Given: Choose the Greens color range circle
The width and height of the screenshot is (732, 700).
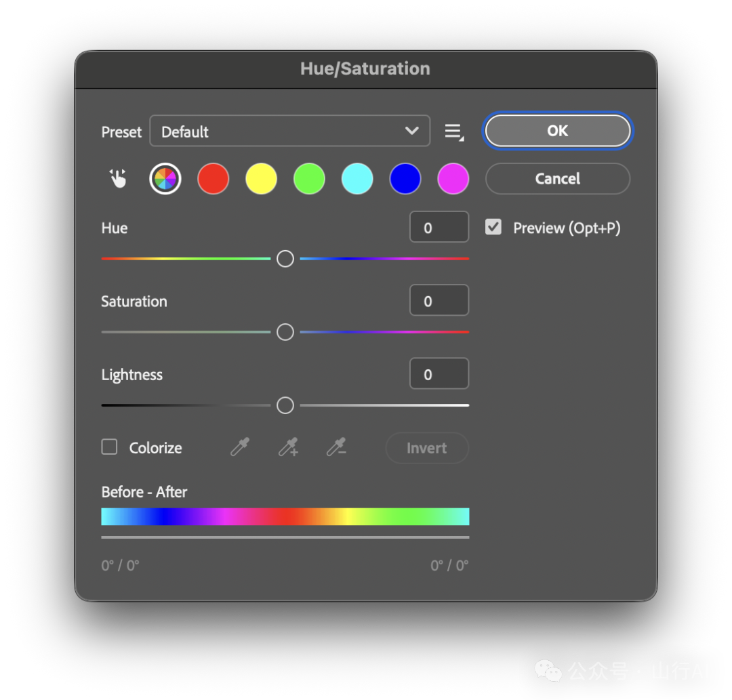Looking at the screenshot, I should click(x=309, y=179).
